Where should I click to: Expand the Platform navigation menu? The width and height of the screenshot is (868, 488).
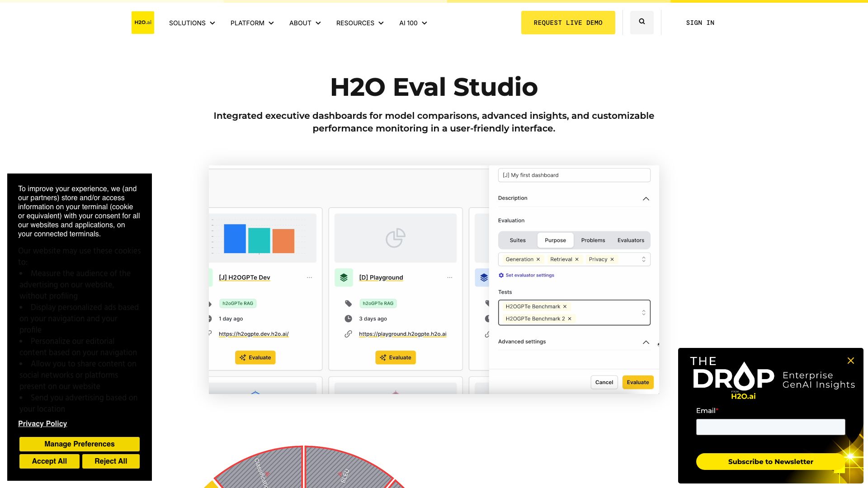click(252, 23)
